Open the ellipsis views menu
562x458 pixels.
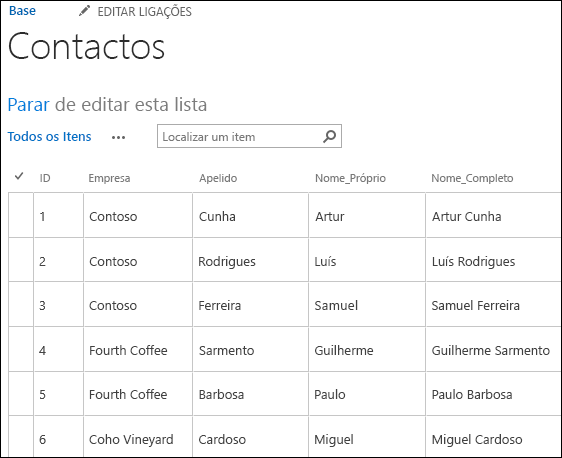(118, 137)
